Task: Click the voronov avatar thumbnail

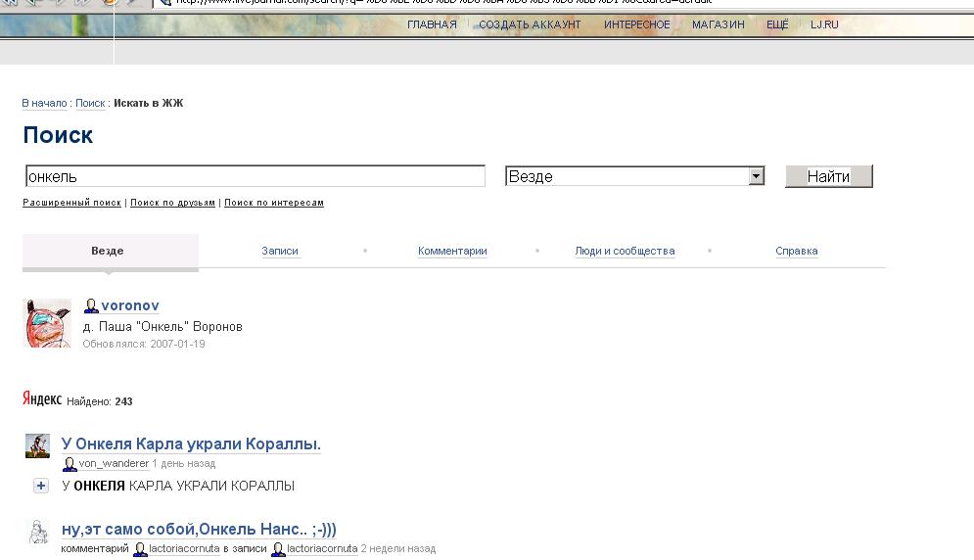Action: tap(47, 323)
